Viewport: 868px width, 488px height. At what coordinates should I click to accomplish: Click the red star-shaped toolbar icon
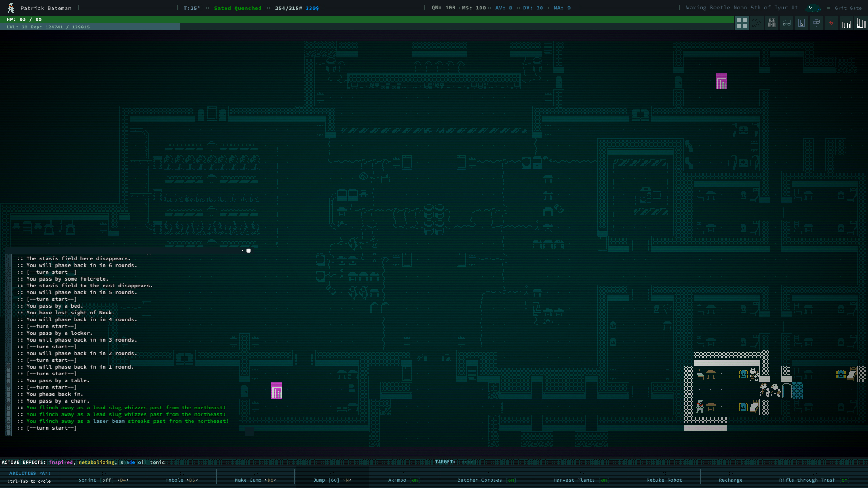point(831,23)
